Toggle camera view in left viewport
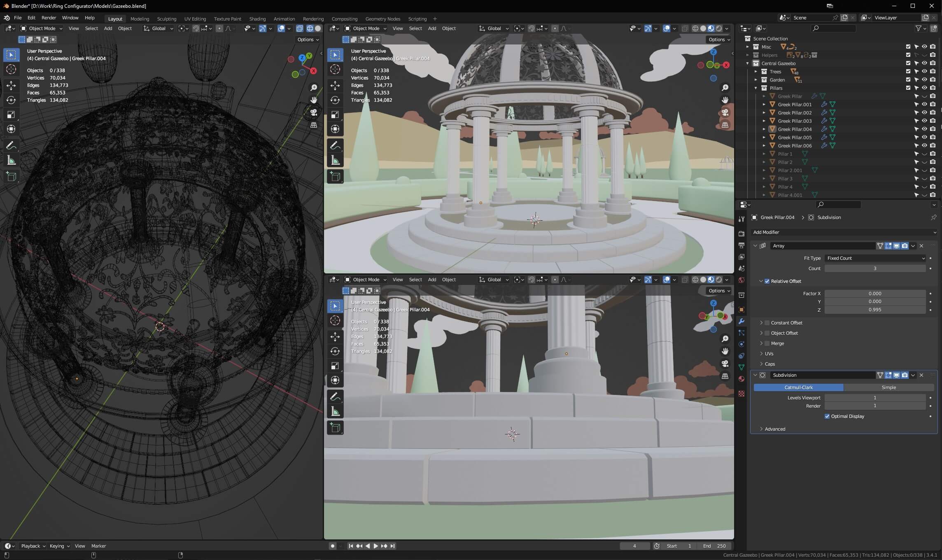The height and width of the screenshot is (560, 942). click(x=314, y=112)
